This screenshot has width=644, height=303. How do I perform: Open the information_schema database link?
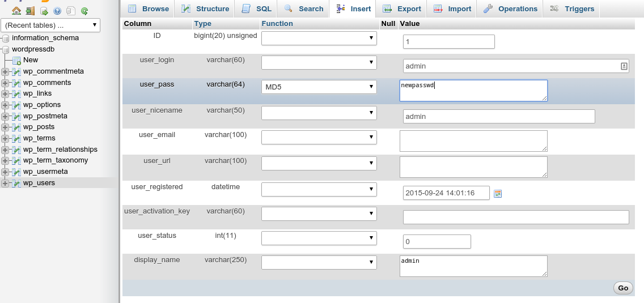click(45, 38)
